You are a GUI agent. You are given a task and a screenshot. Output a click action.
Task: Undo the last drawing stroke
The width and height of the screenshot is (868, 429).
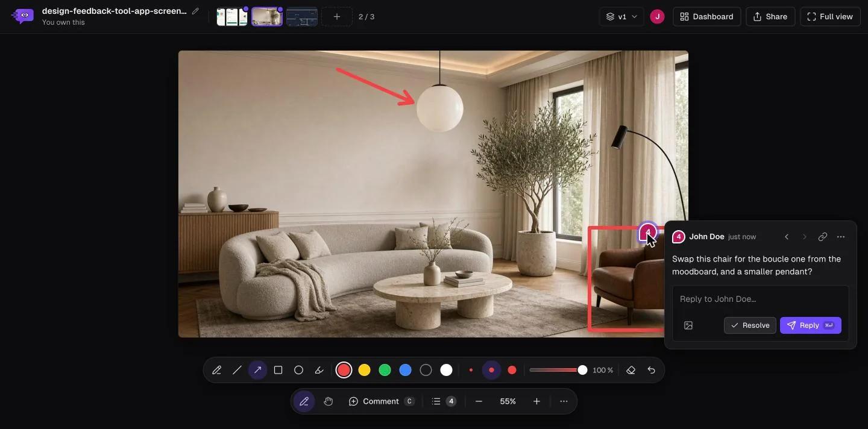click(651, 370)
